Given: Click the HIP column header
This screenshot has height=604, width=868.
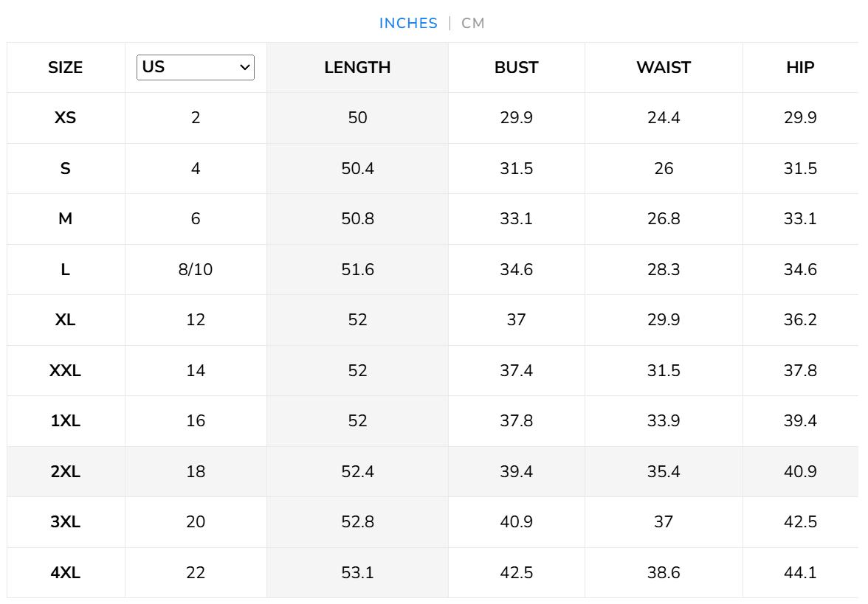Looking at the screenshot, I should (800, 68).
